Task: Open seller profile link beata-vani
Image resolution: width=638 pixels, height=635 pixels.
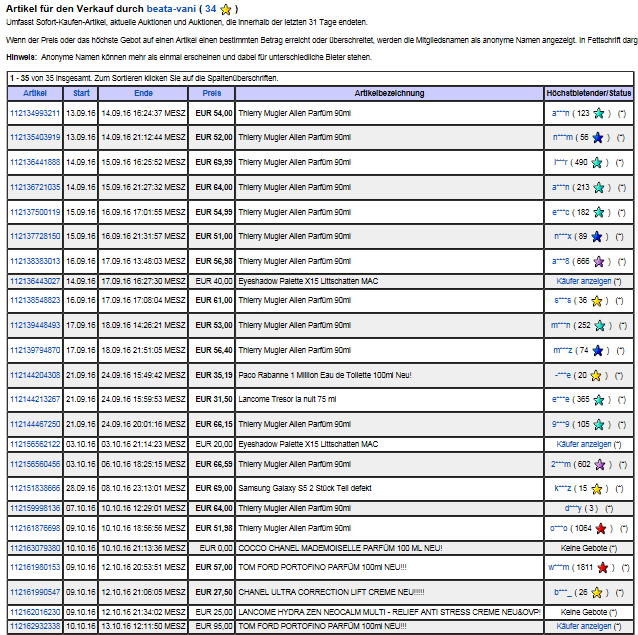Action: [x=171, y=9]
